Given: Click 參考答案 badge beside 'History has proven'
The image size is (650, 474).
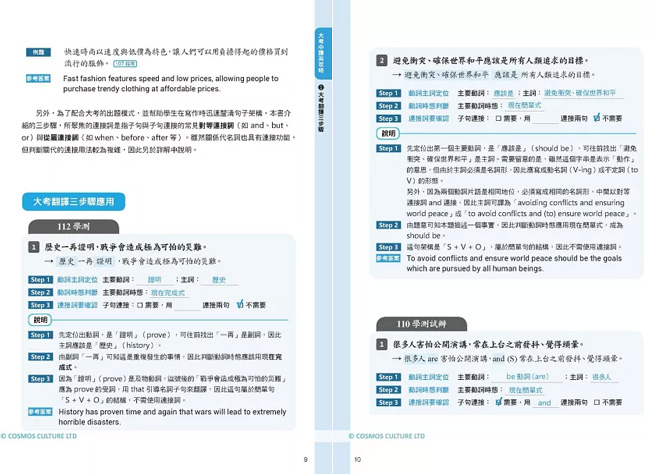Looking at the screenshot, I should click(x=40, y=411).
